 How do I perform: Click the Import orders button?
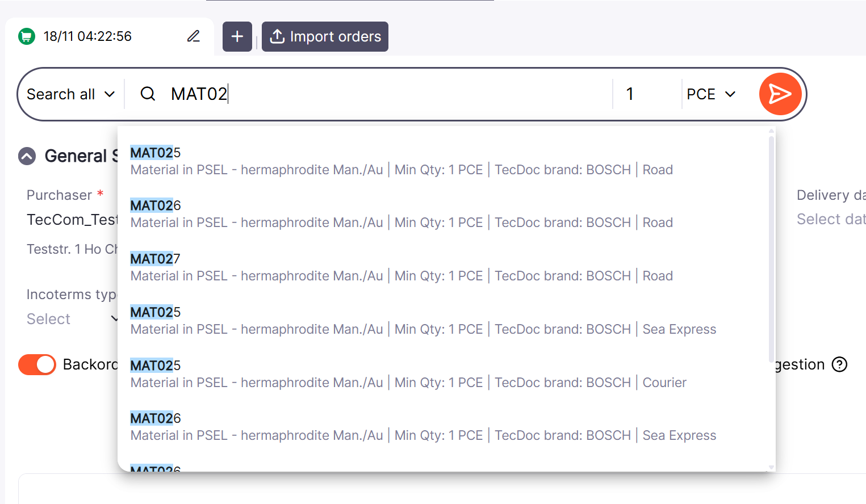coord(324,36)
